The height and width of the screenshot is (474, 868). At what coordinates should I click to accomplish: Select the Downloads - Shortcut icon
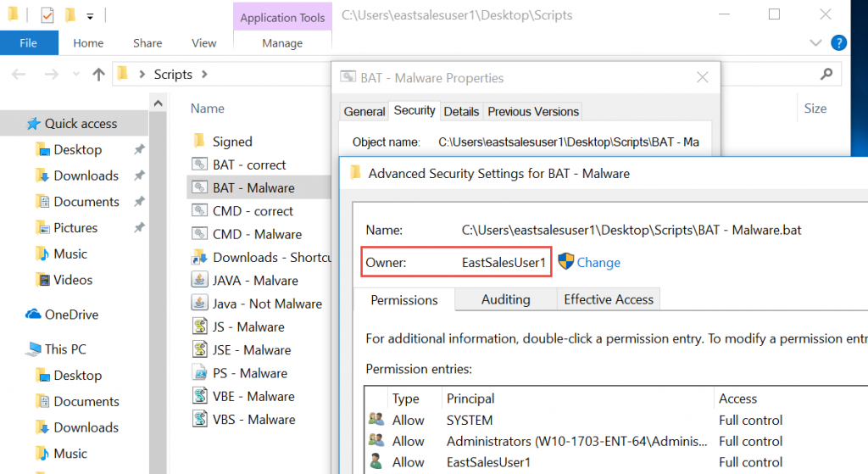[x=199, y=258]
